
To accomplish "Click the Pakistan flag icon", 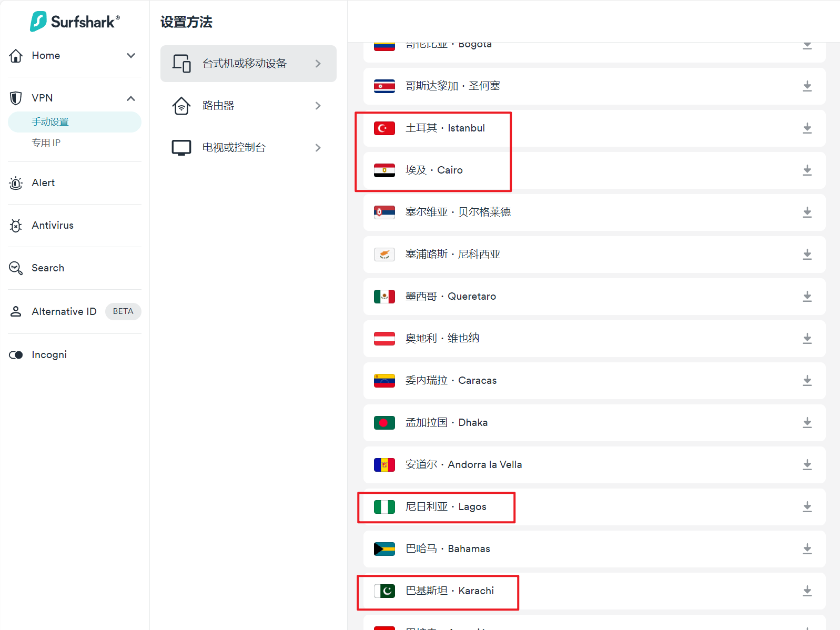I will pyautogui.click(x=384, y=591).
